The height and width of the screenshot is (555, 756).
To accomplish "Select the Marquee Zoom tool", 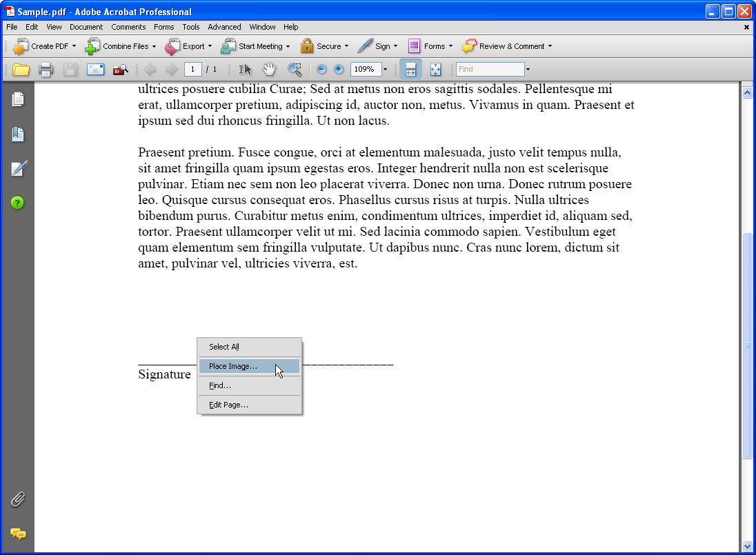I will coord(295,70).
